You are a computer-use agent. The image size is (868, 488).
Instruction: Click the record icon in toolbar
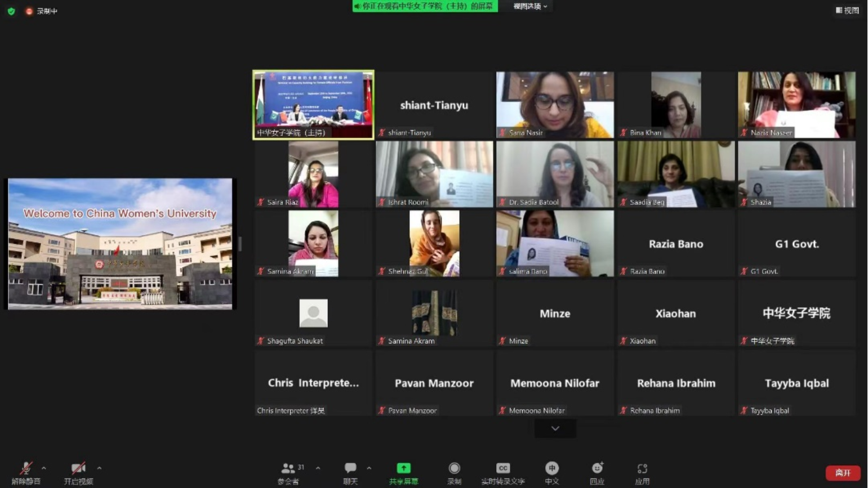(454, 468)
